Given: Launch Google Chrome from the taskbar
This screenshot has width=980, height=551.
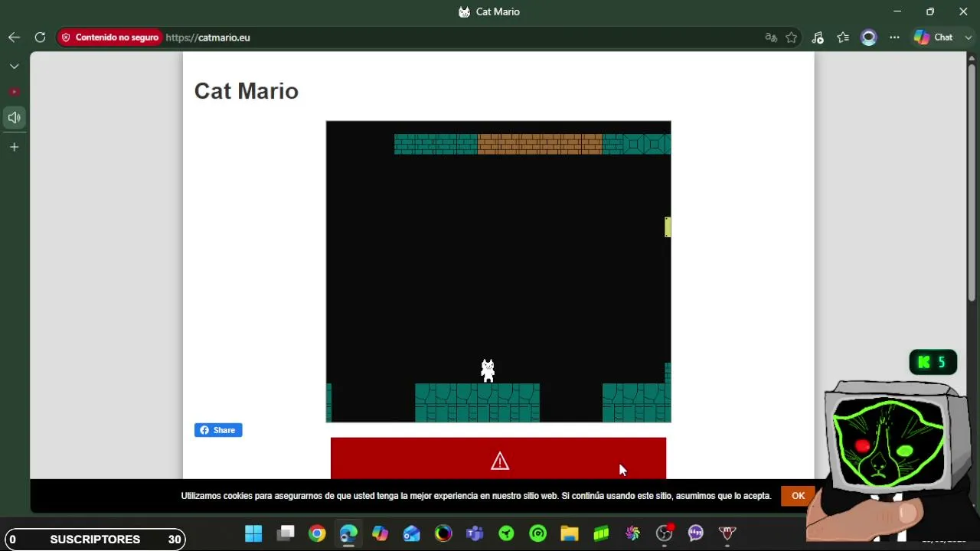Looking at the screenshot, I should tap(317, 533).
